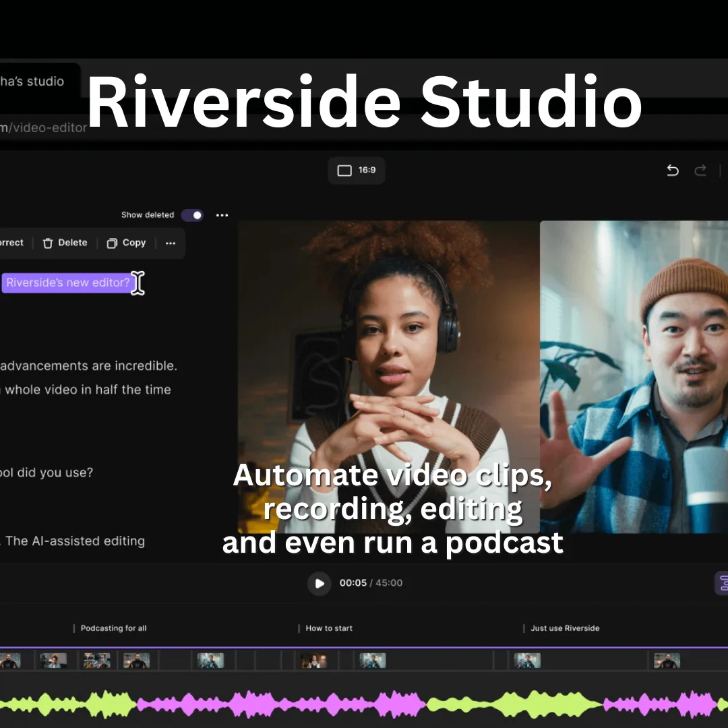728x728 pixels.
Task: Click the video-editor URL address bar
Action: [x=44, y=127]
